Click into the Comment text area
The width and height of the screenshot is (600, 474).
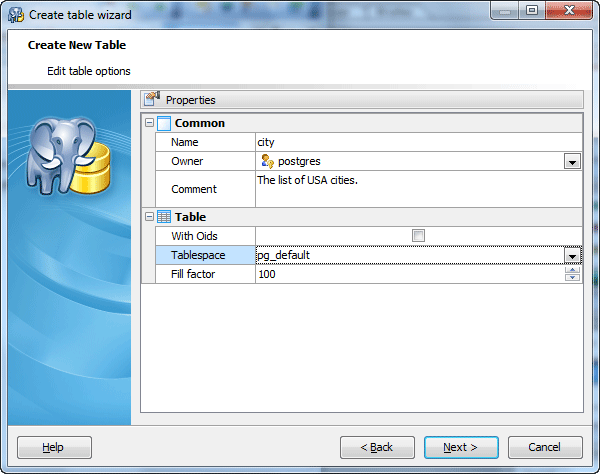pyautogui.click(x=418, y=188)
